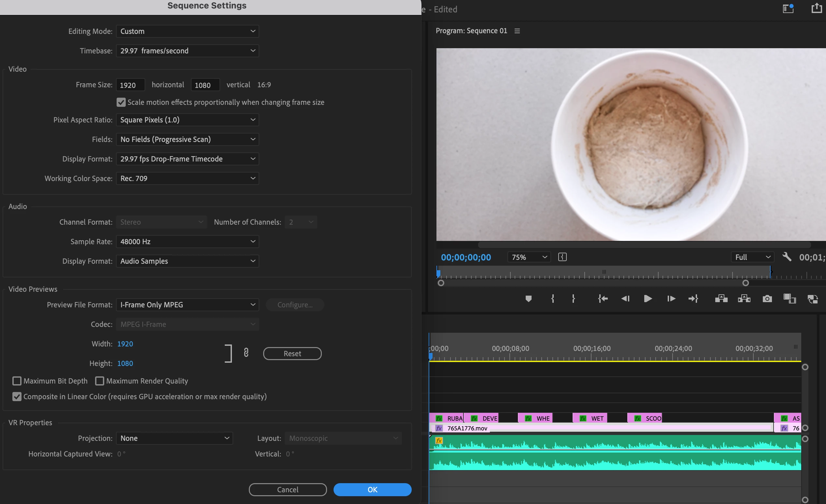Click the Go to In point icon
826x504 pixels.
click(x=603, y=299)
